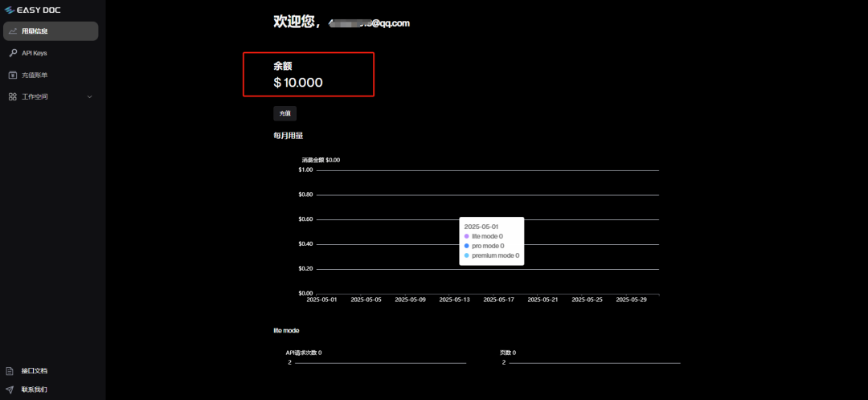This screenshot has width=868, height=400.
Task: Click the 页数 0 label
Action: pos(508,353)
